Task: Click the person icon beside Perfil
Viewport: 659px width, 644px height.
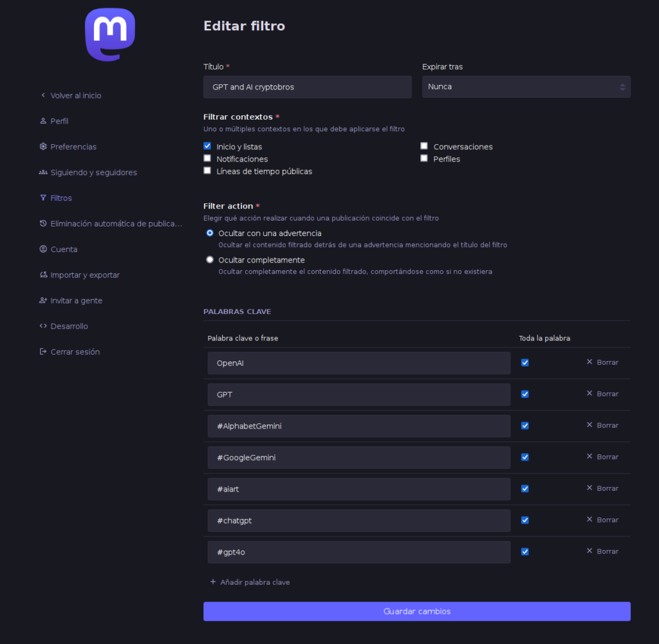Action: 43,121
